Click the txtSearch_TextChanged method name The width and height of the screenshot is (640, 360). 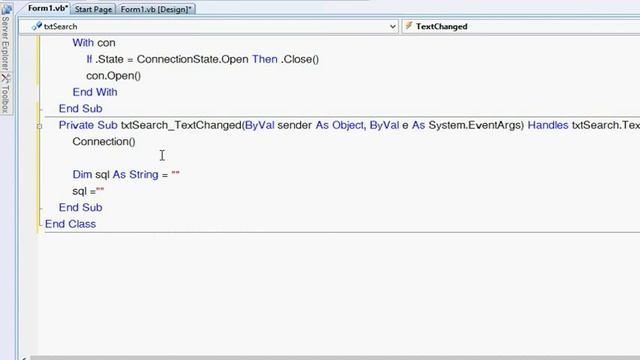click(182, 125)
